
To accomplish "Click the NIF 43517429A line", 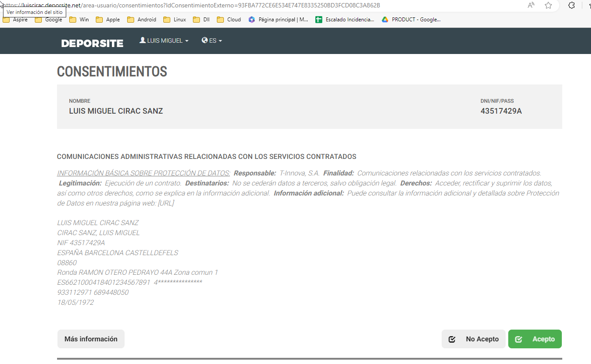I will pos(81,243).
